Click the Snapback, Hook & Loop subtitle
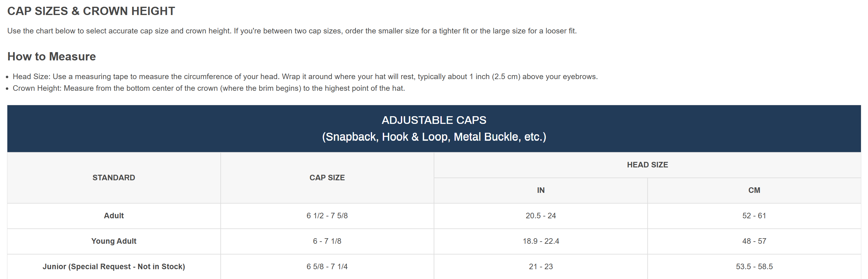The image size is (868, 279). click(x=434, y=137)
